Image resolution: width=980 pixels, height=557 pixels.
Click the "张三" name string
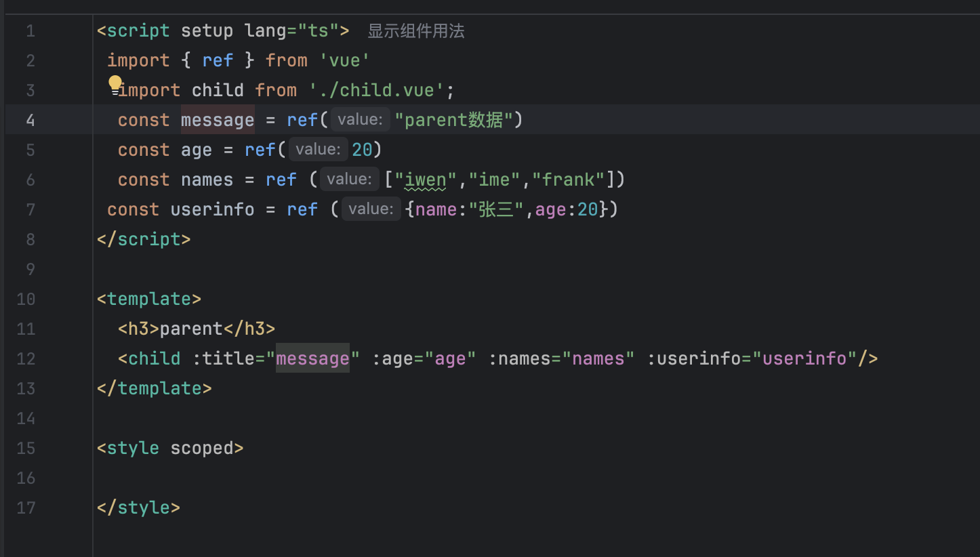coord(497,209)
